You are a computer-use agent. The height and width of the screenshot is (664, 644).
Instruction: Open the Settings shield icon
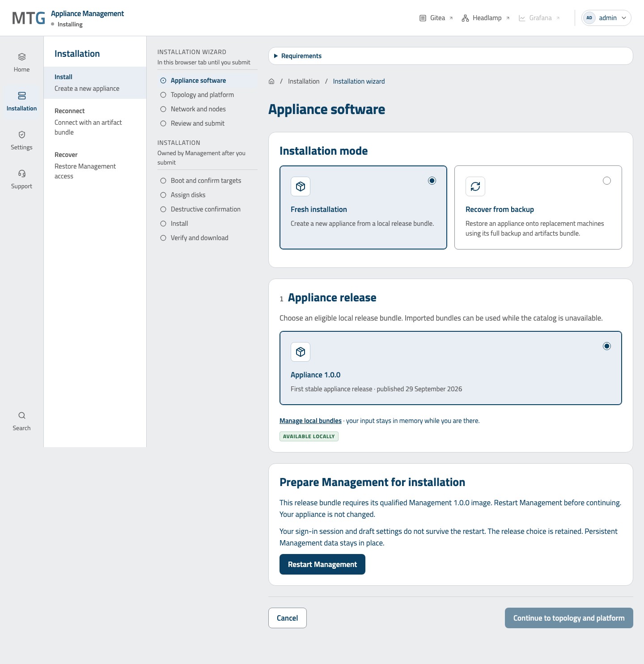coord(22,135)
